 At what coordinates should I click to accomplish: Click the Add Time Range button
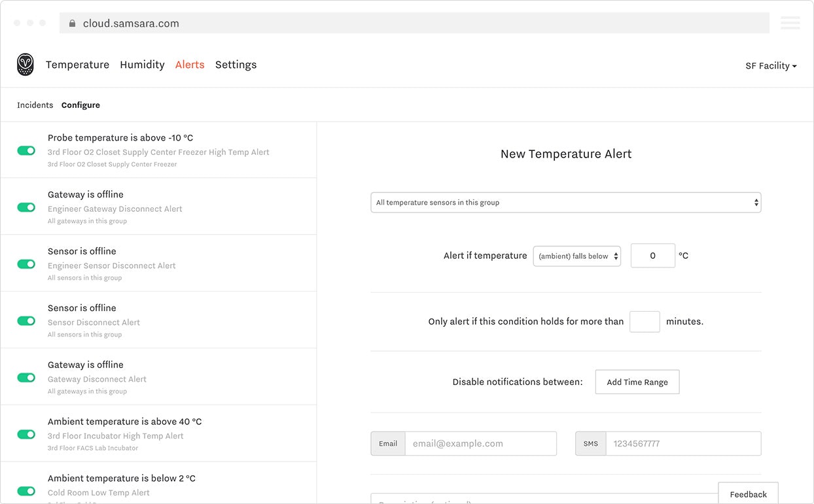point(637,382)
